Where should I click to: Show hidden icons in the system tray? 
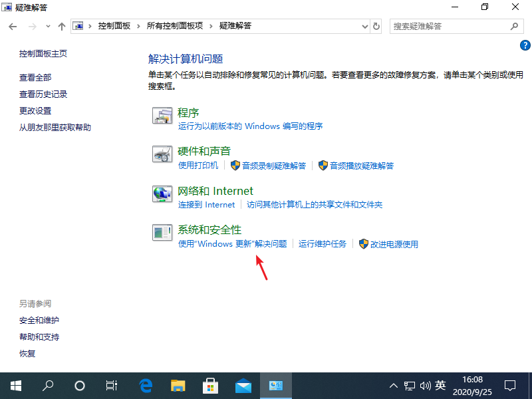tap(394, 386)
